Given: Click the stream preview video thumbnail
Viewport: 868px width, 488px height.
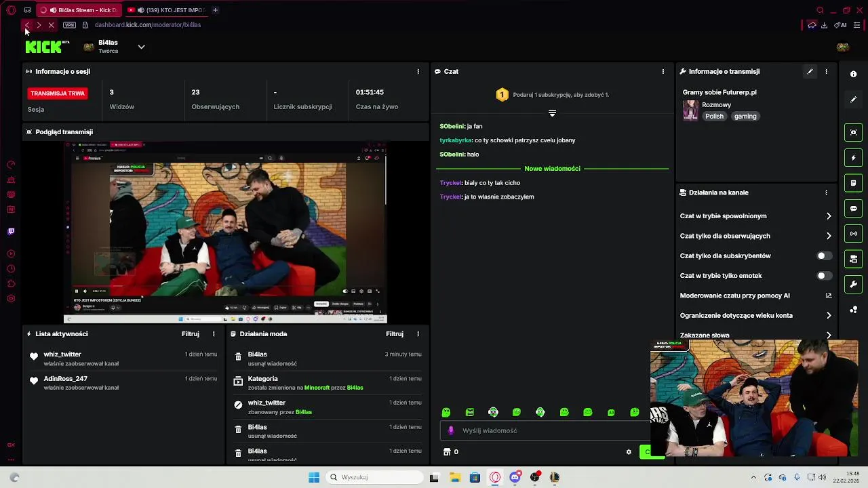Looking at the screenshot, I should tap(226, 232).
